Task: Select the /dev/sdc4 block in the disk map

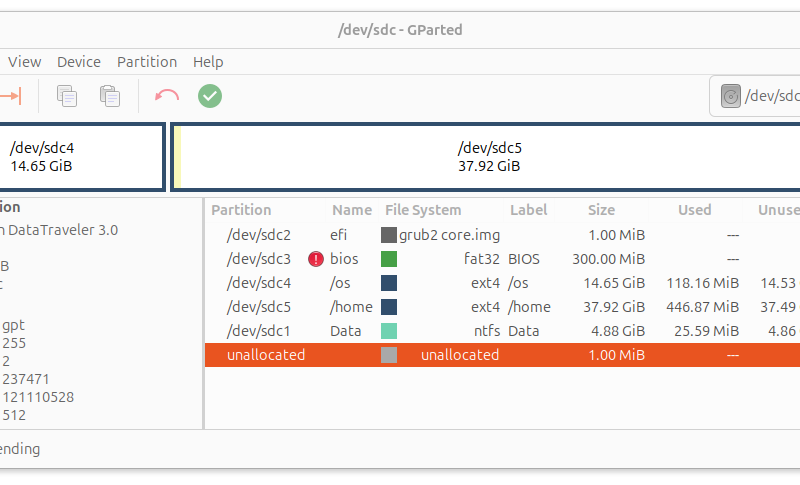Action: [x=82, y=157]
